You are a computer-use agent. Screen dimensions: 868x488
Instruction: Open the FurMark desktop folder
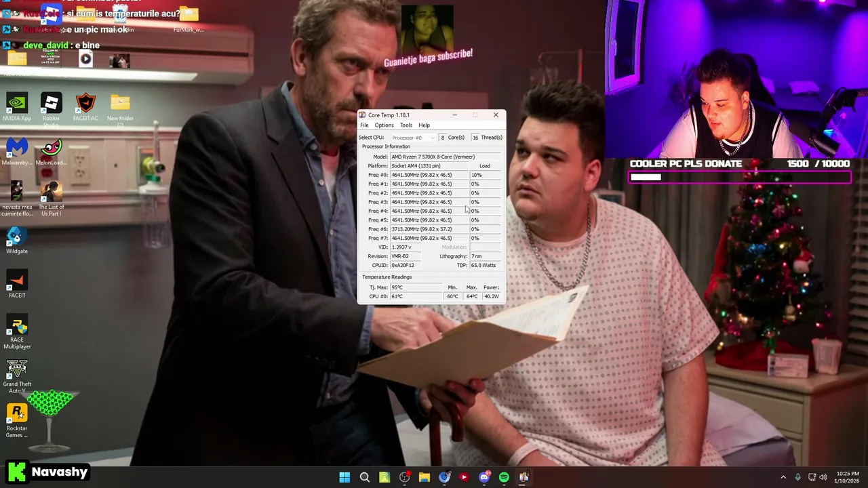pyautogui.click(x=188, y=19)
